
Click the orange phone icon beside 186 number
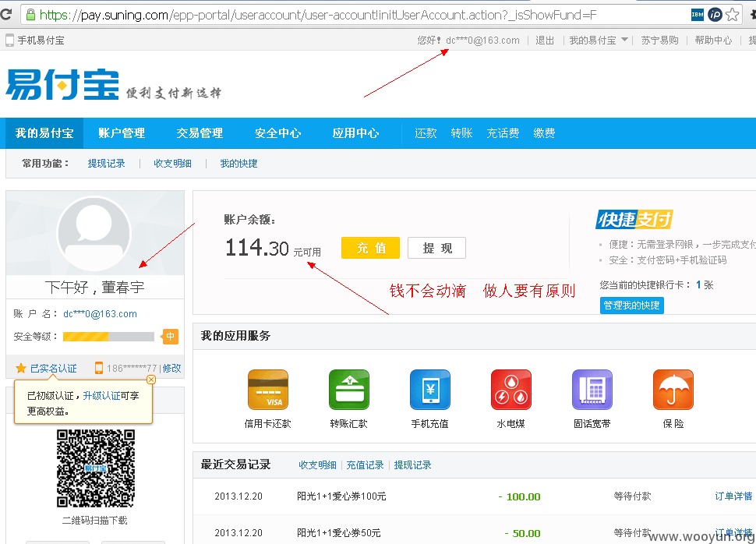(99, 368)
